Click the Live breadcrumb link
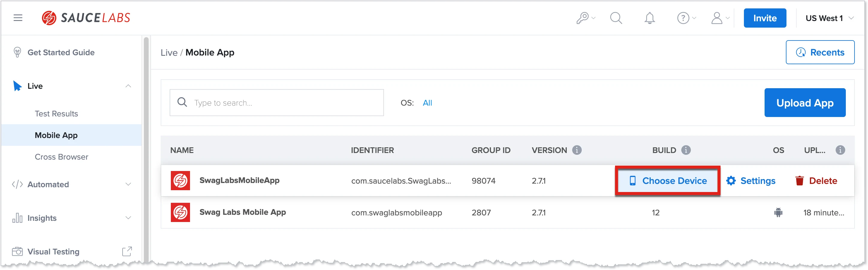This screenshot has width=868, height=270. (169, 52)
